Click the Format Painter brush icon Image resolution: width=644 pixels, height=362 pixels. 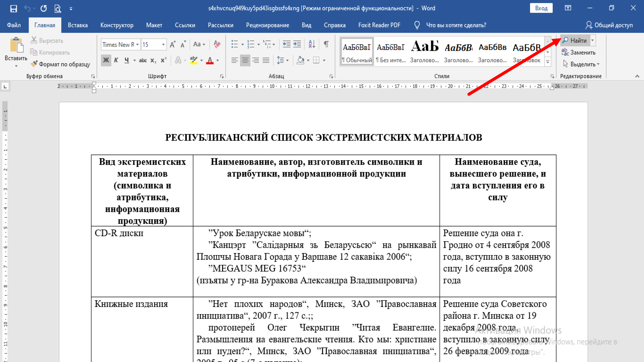[x=34, y=64]
